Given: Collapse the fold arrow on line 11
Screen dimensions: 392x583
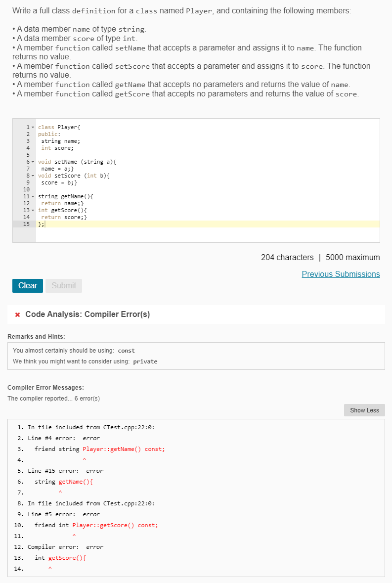Looking at the screenshot, I should click(33, 196).
